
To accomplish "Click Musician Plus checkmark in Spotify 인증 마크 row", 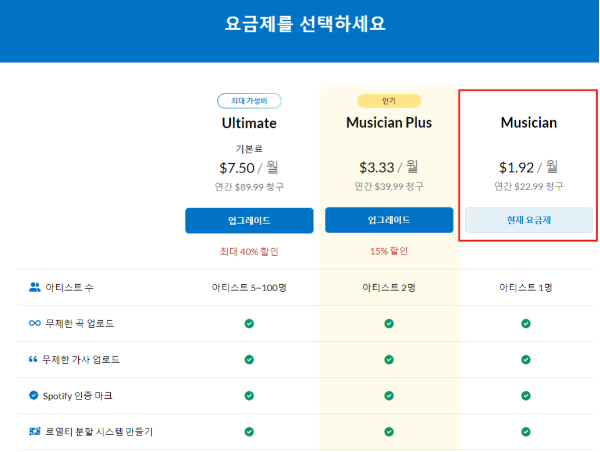I will (x=389, y=396).
